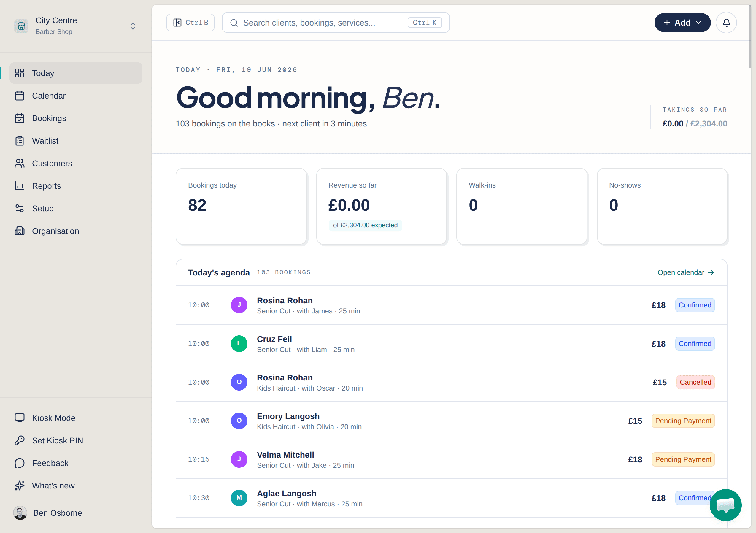Click the Walk-ins card

(522, 206)
